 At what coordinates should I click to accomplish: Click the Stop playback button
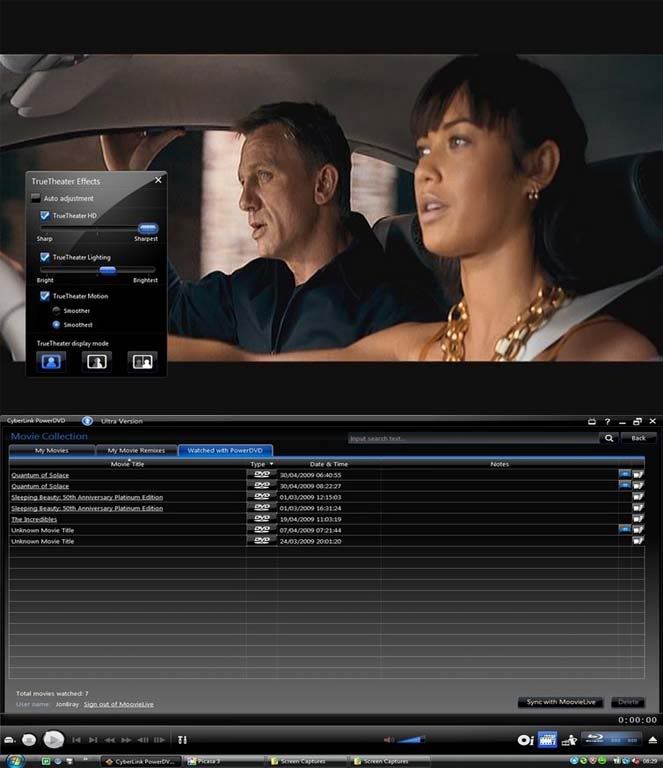click(29, 740)
